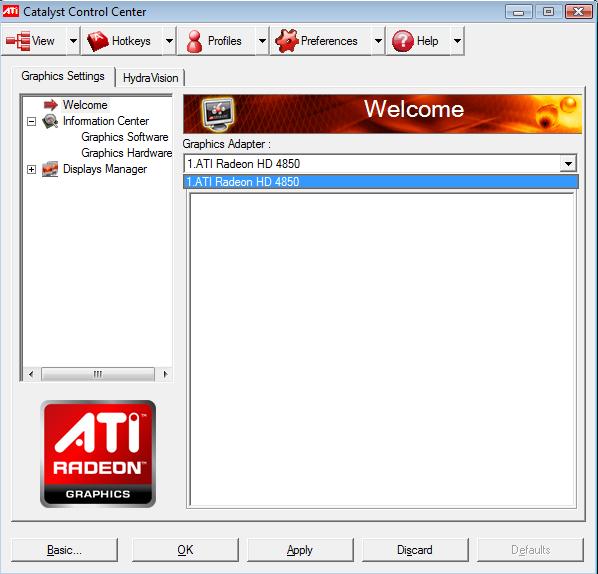Collapse the Information Center tree node
The width and height of the screenshot is (598, 574).
click(32, 121)
